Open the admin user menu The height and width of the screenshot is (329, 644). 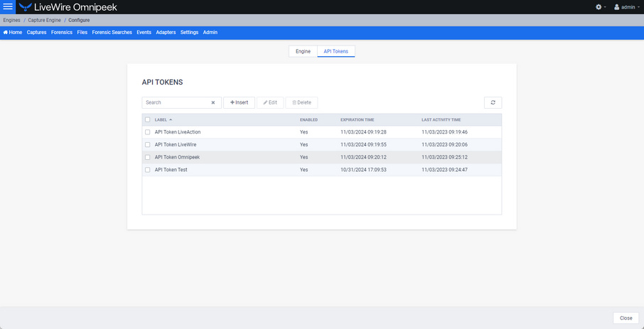pos(626,7)
